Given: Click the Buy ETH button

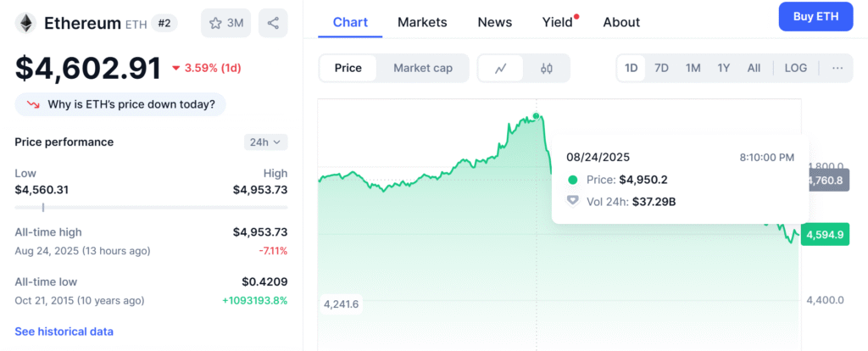Looking at the screenshot, I should (815, 17).
